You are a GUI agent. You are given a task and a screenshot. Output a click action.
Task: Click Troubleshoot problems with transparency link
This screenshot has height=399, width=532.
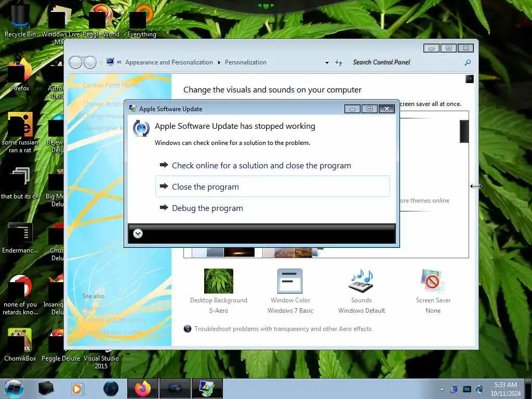tap(283, 329)
